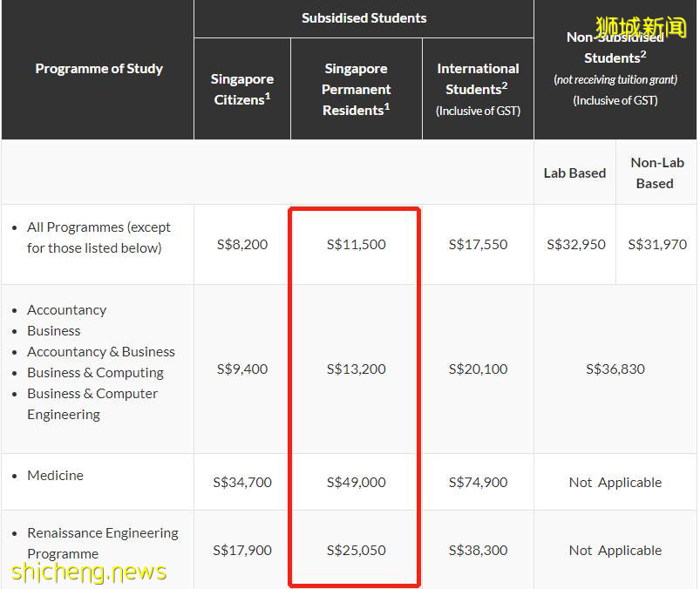Select the 'Subsidised Students' header cell
Screen dimensions: 700x589
click(x=364, y=18)
